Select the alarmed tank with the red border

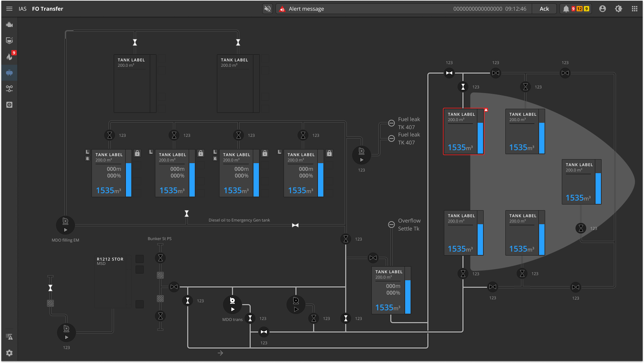[464, 131]
